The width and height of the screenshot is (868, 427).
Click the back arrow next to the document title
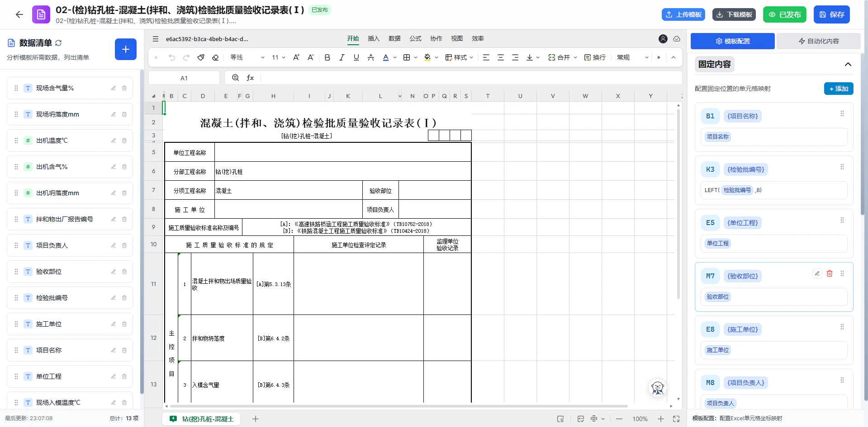click(19, 14)
